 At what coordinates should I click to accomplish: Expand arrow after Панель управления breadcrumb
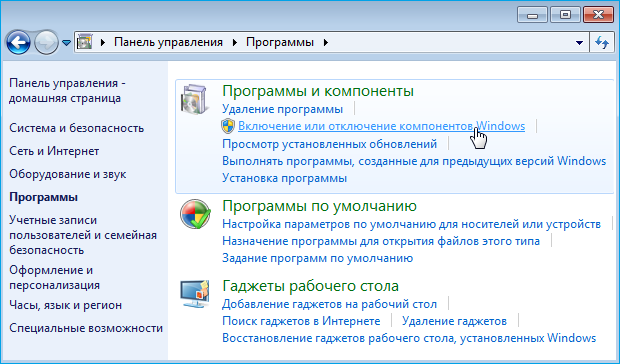tap(235, 42)
